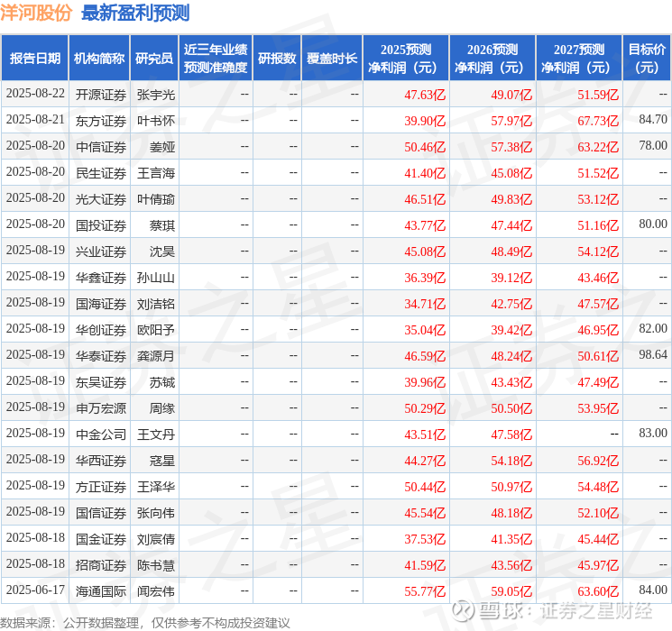Click the 研报数 column header
The height and width of the screenshot is (631, 672).
click(277, 58)
